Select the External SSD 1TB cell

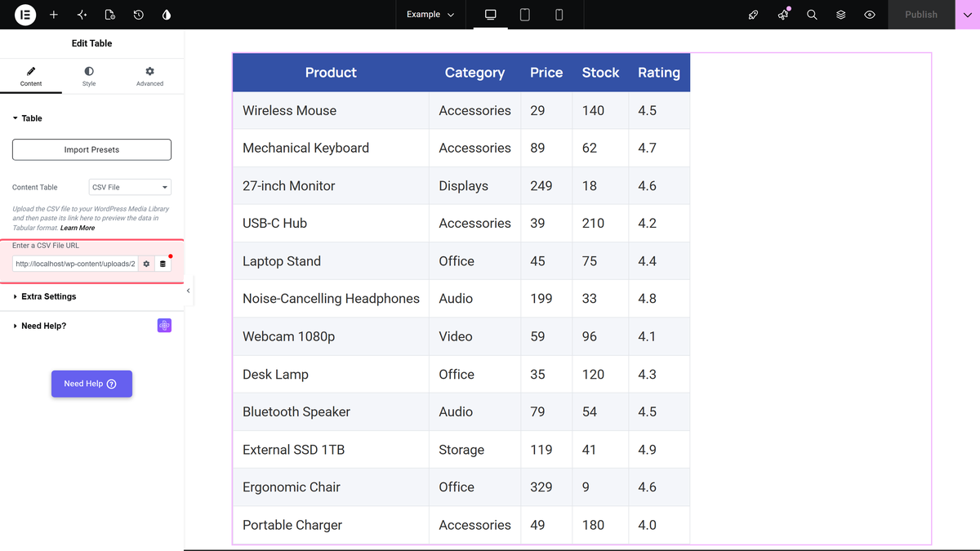point(331,450)
